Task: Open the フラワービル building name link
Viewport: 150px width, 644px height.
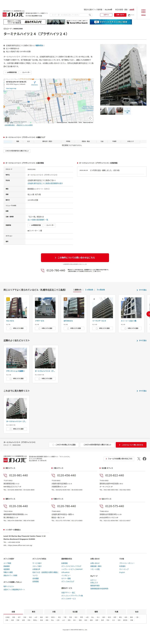Action: (x=40, y=320)
